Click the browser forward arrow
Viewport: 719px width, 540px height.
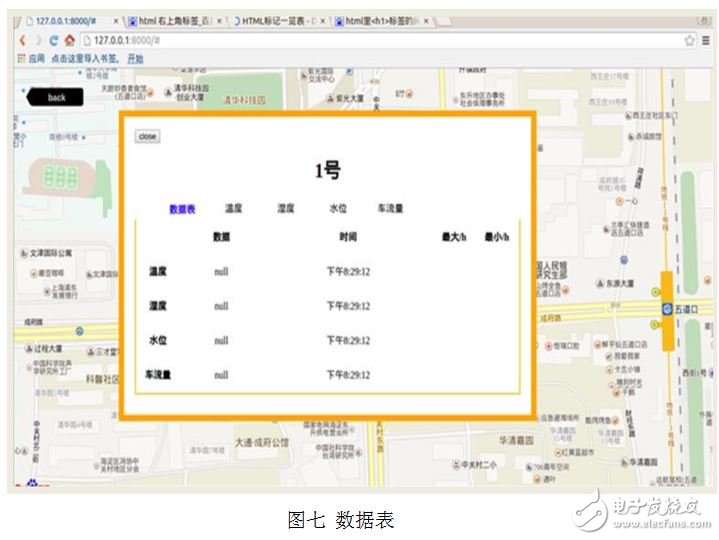pyautogui.click(x=38, y=40)
